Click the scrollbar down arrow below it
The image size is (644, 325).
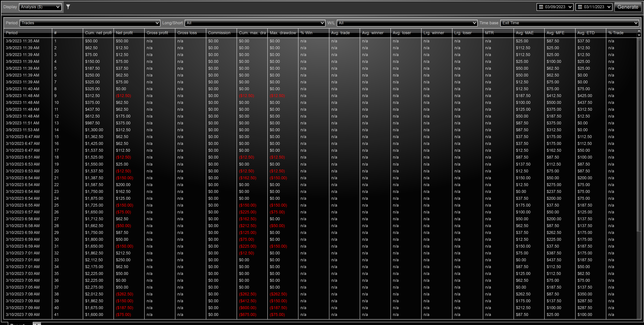tap(639, 35)
